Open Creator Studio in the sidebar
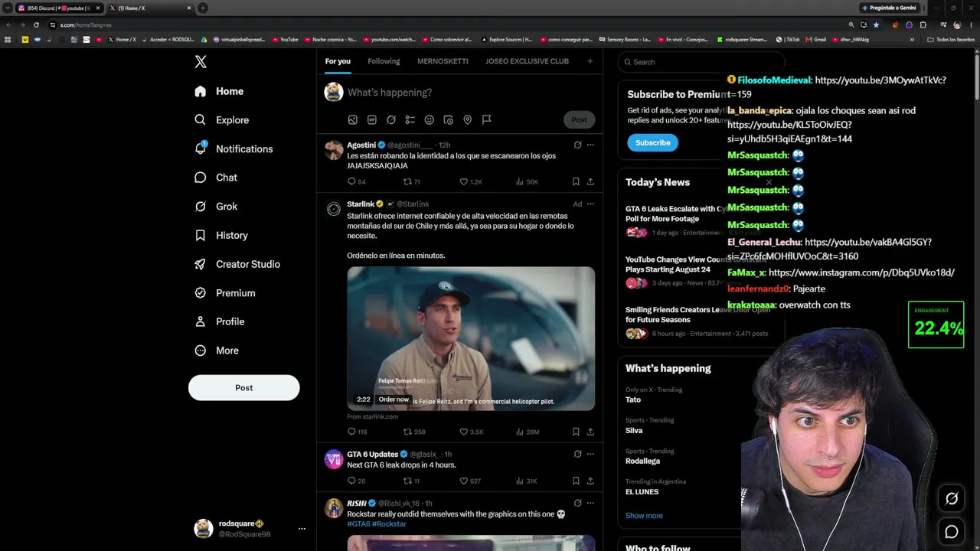Viewport: 980px width, 551px height. point(237,264)
